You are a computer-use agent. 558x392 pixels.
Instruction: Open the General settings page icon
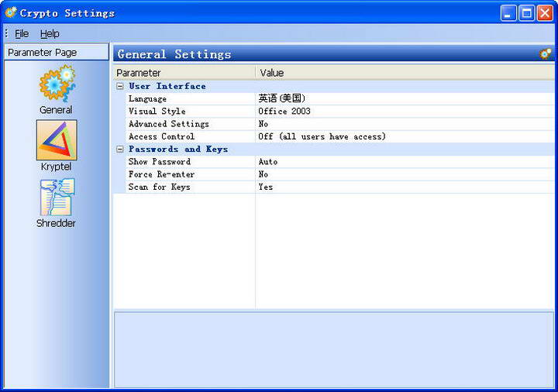(x=57, y=84)
